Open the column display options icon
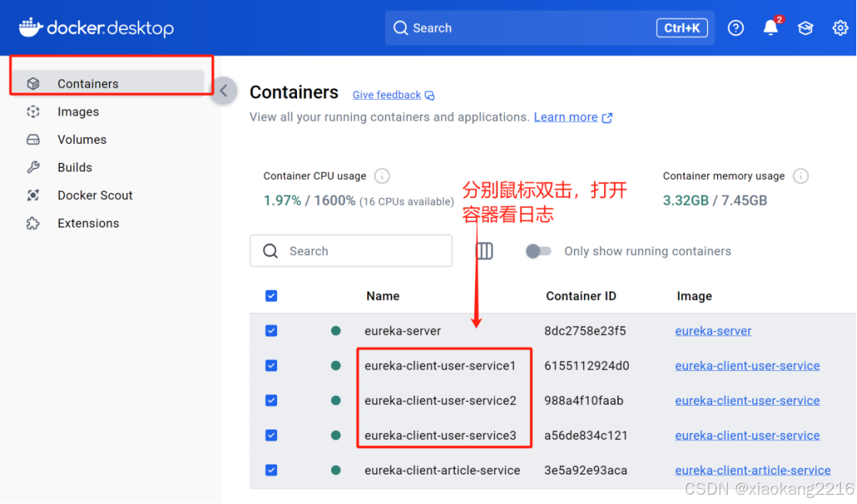The height and width of the screenshot is (504, 857). pos(483,250)
